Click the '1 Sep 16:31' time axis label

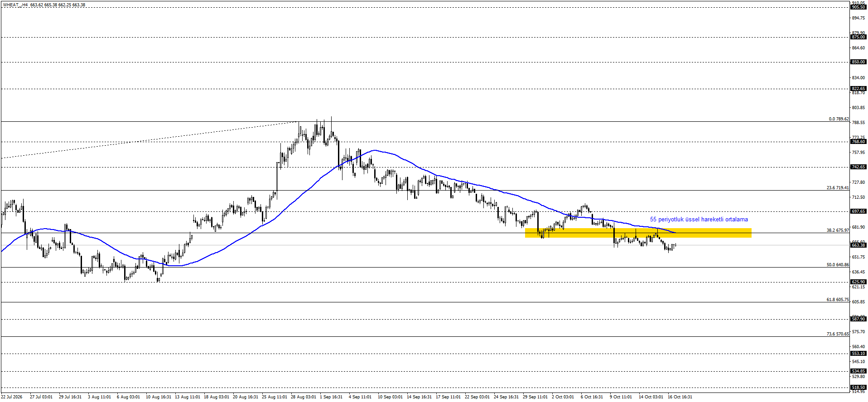331,397
